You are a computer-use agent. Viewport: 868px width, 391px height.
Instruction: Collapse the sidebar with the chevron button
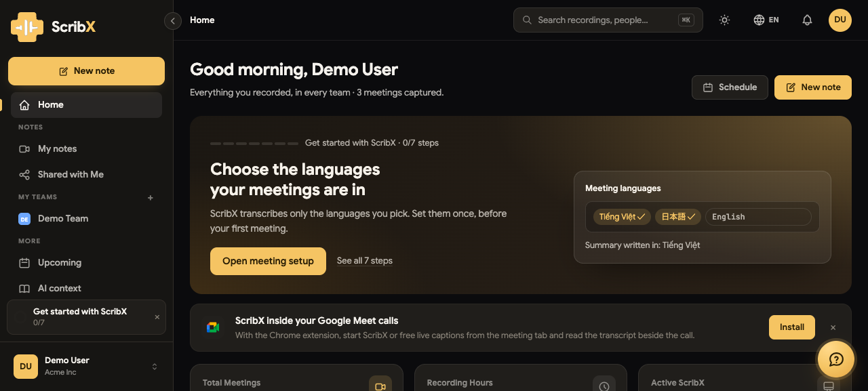coord(173,21)
